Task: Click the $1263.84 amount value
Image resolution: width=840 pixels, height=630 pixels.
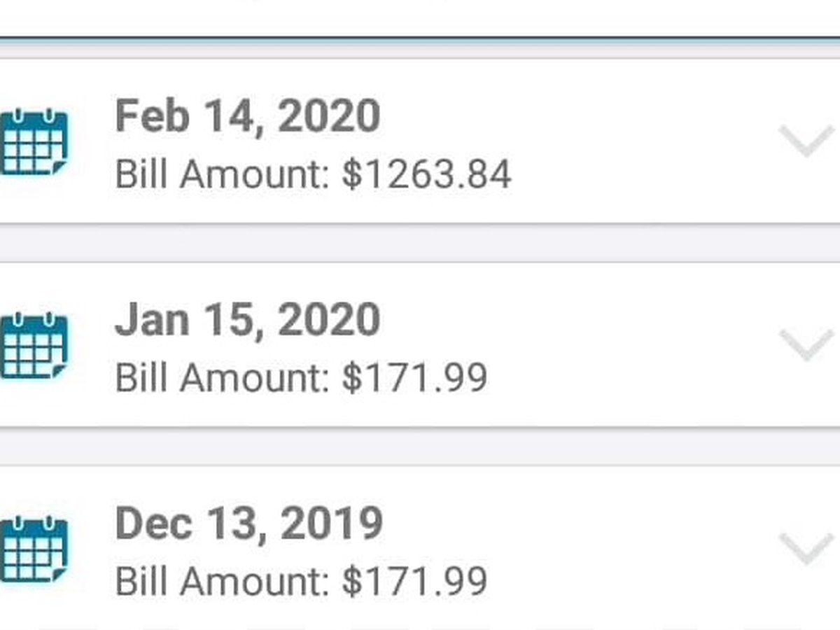Action: click(x=426, y=174)
